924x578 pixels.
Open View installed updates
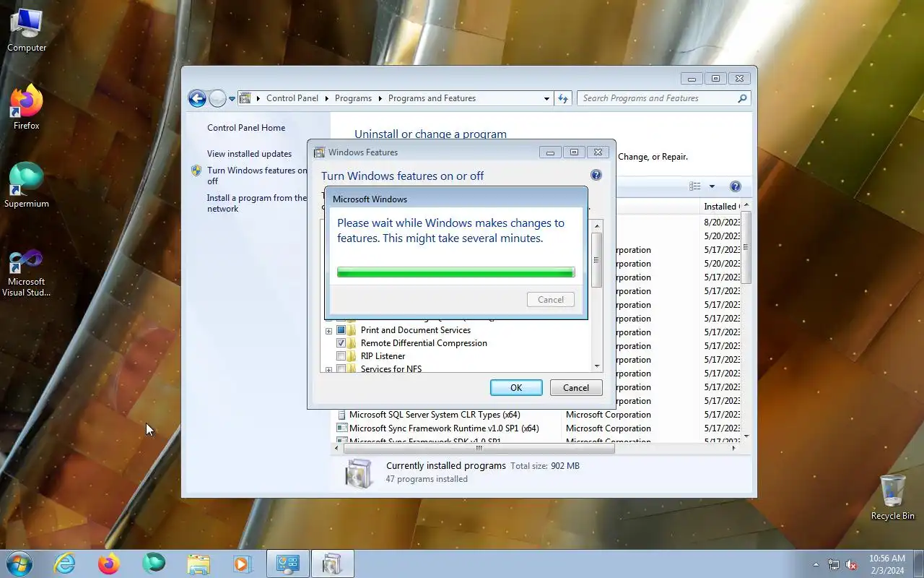point(249,154)
